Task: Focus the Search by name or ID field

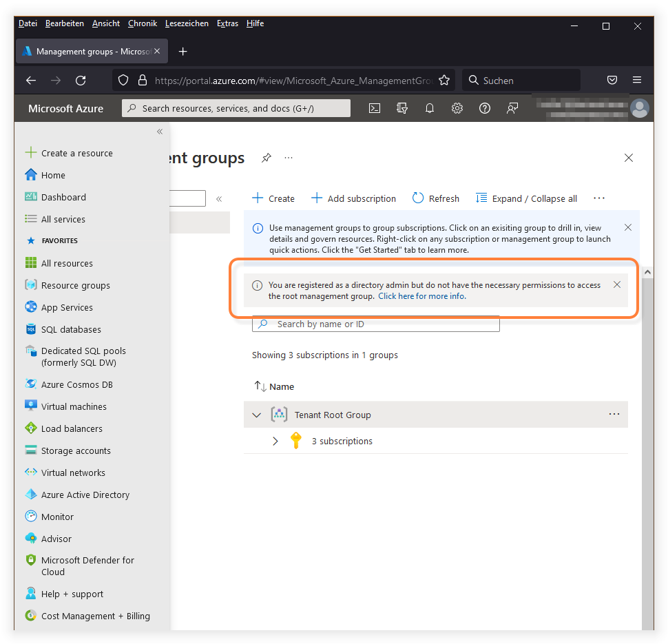Action: coord(375,324)
